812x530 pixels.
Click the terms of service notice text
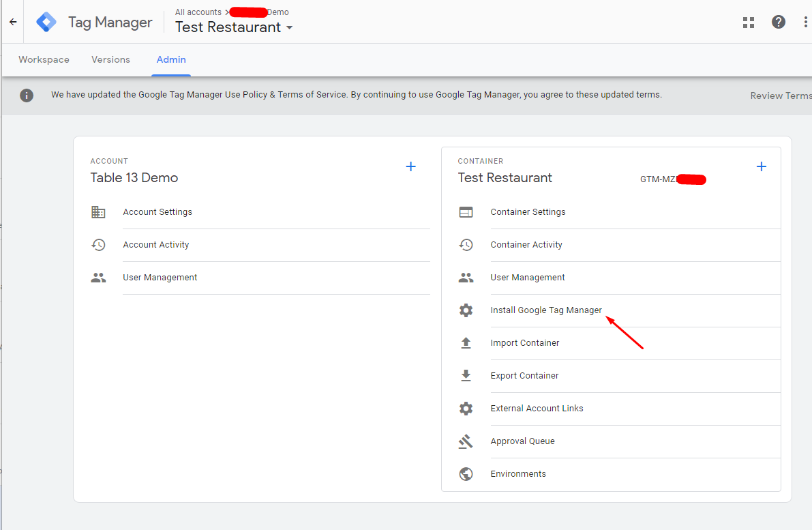[357, 95]
